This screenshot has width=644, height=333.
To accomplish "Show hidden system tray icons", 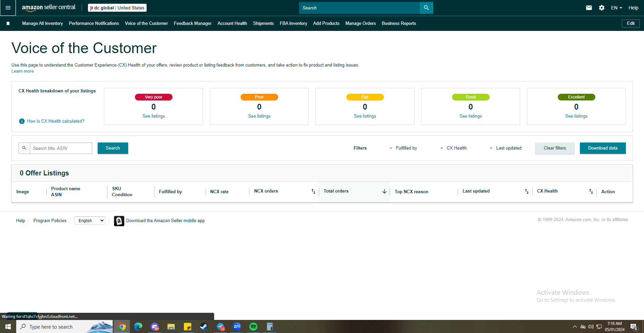I will point(575,327).
